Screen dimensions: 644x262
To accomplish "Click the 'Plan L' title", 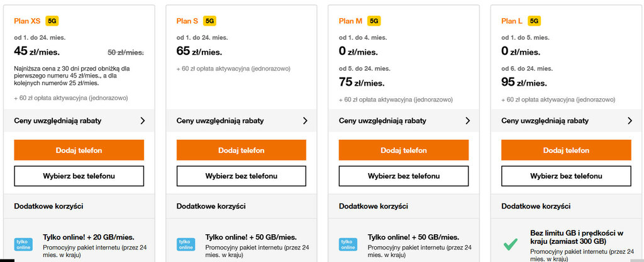I will click(512, 21).
